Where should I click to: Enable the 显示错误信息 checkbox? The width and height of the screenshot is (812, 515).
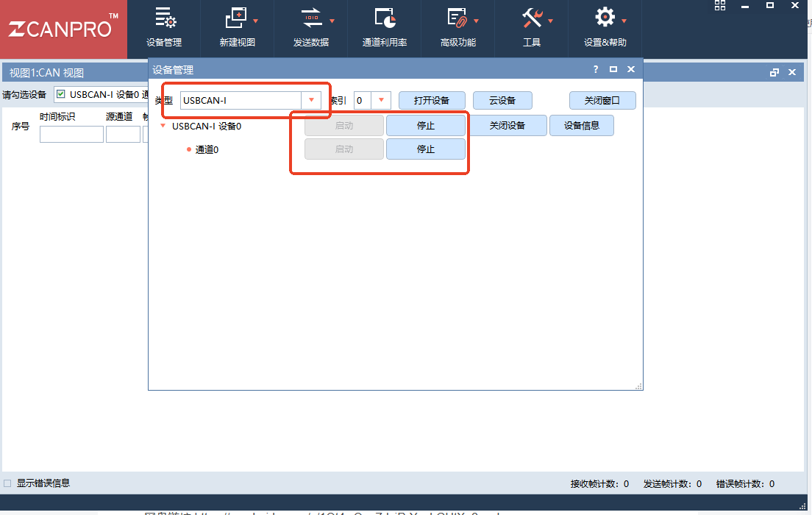[x=7, y=483]
